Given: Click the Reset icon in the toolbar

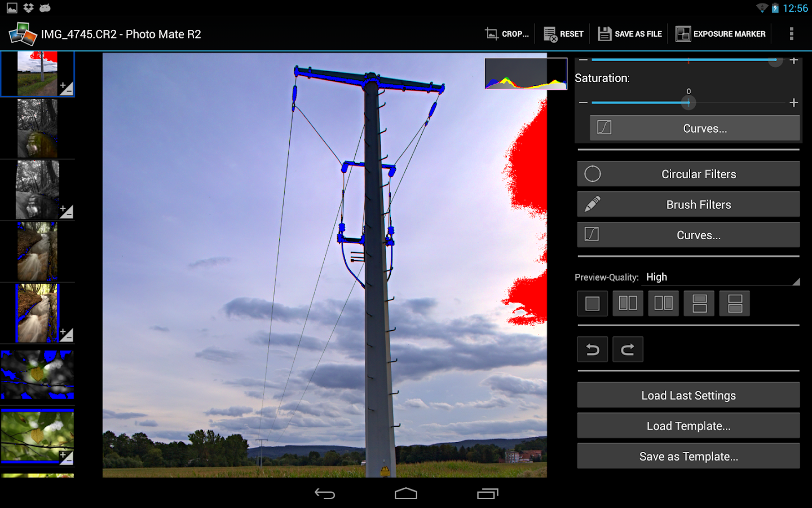Looking at the screenshot, I should coord(562,33).
